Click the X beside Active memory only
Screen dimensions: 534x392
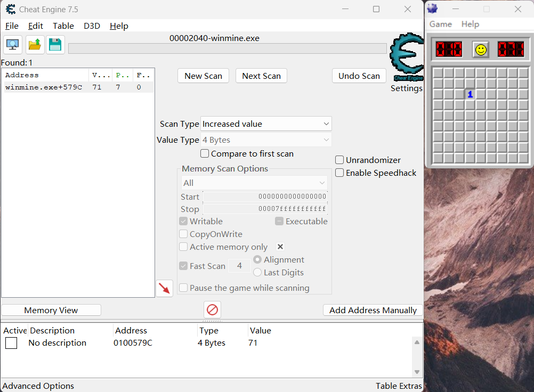point(280,247)
